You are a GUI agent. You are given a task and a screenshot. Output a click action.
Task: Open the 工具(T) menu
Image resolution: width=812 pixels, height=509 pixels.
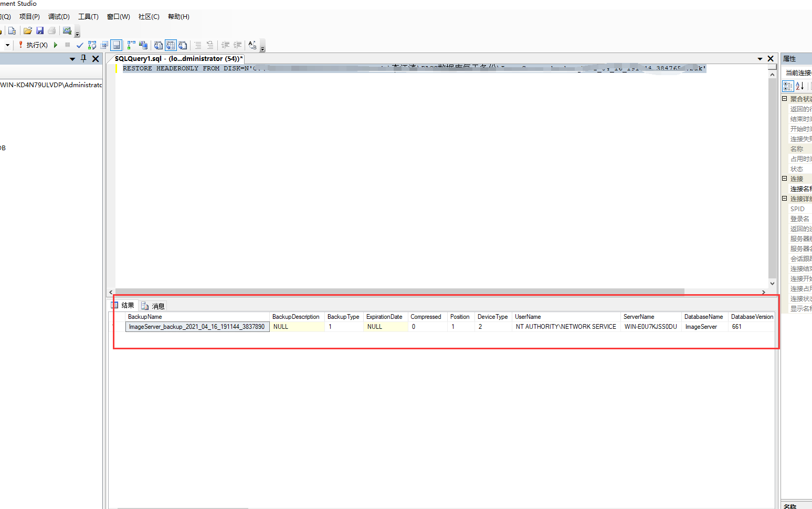tap(88, 16)
